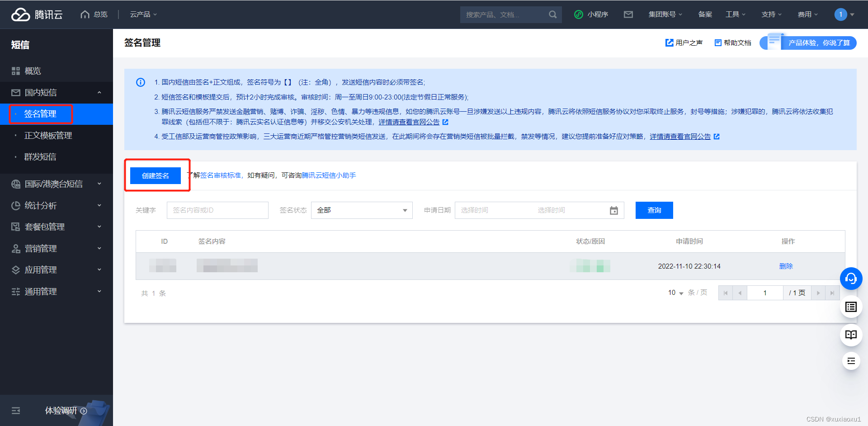Click the 2022-11-10 22:30:14 cell
This screenshot has width=868, height=426.
point(689,266)
